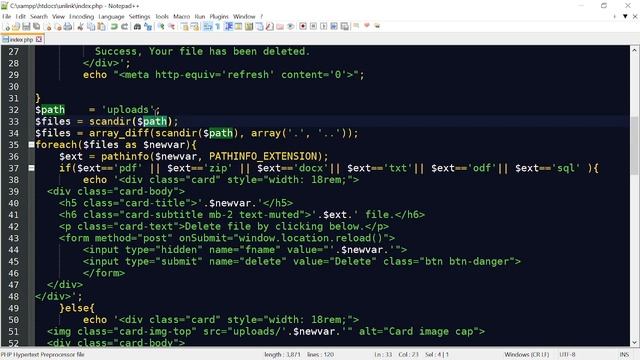Click Run macro multiple times icon
This screenshot has height=360, width=640.
pos(334,27)
